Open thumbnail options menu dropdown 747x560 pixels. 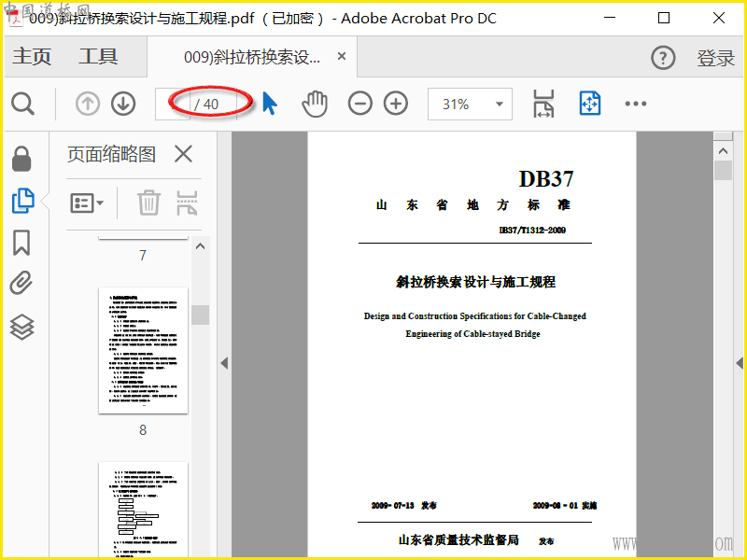click(x=87, y=203)
